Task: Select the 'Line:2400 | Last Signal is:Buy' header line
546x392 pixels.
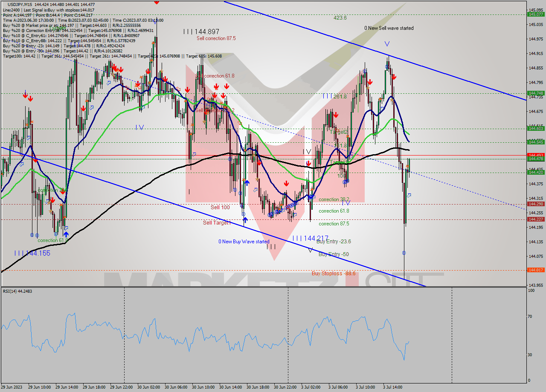Action: [49, 10]
